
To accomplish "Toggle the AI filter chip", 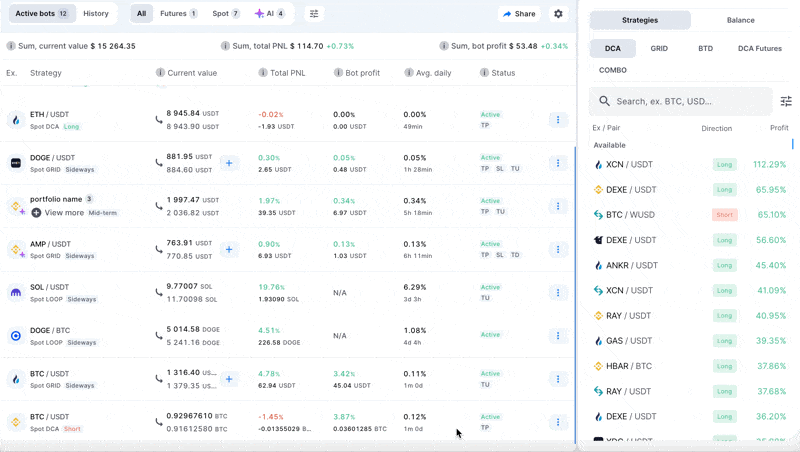I will tap(269, 14).
